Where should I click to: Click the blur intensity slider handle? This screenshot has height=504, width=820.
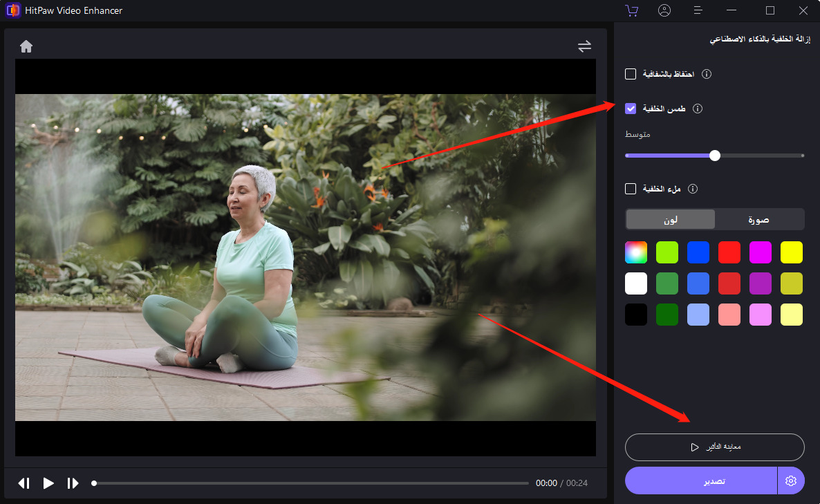[715, 156]
